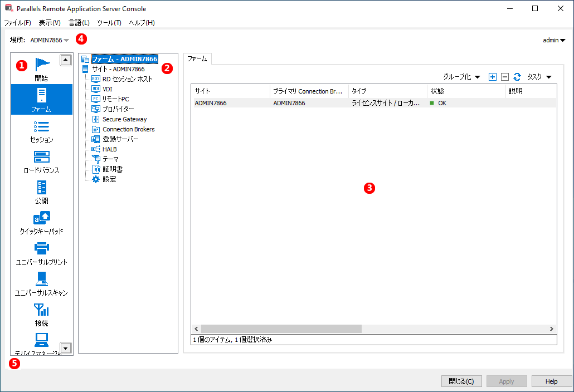Click the minus (remove) icon in toolbar

(x=505, y=77)
